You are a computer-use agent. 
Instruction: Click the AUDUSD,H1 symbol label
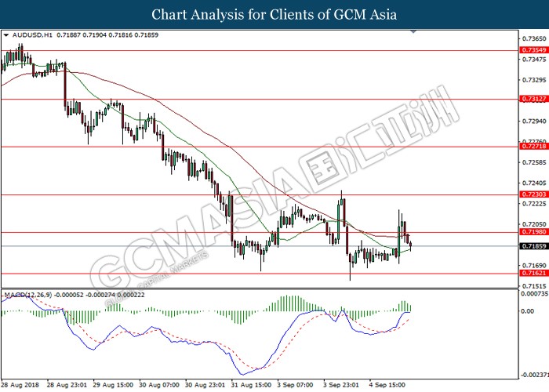[x=32, y=35]
